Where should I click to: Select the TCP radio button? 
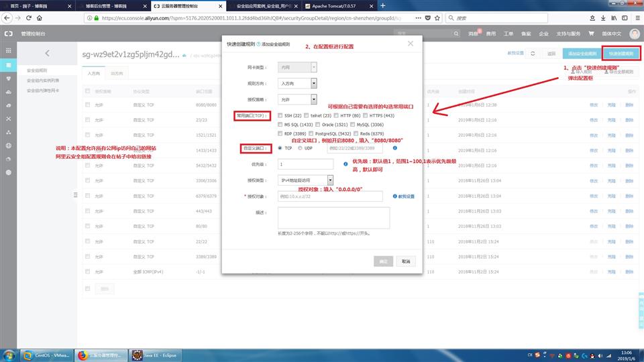[x=280, y=148]
